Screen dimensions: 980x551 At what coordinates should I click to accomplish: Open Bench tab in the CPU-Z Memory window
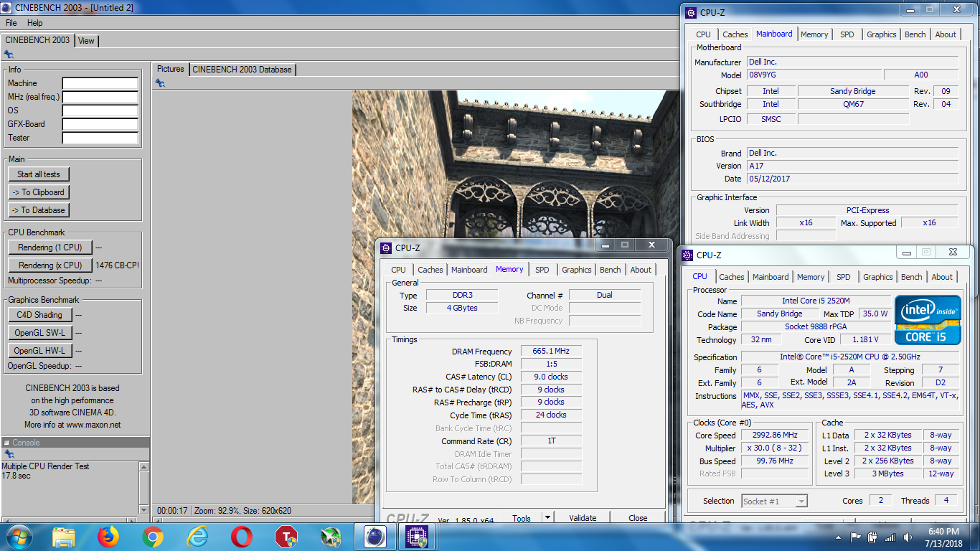(611, 270)
